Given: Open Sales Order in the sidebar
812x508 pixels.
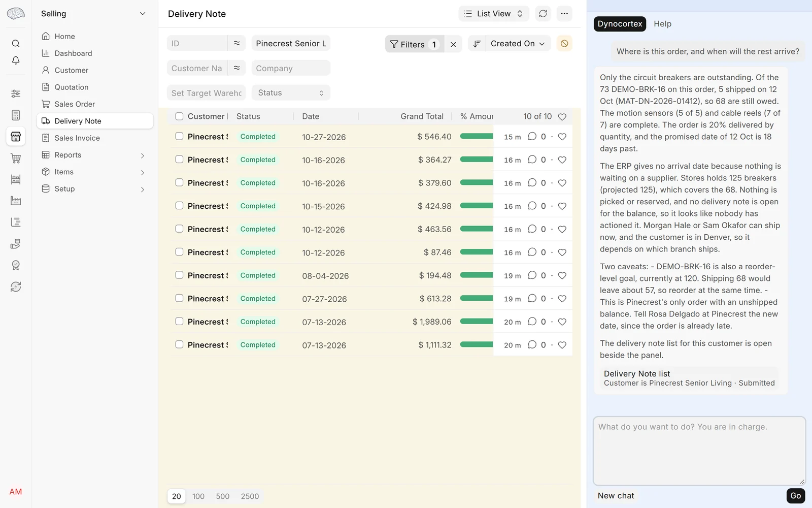Looking at the screenshot, I should 95,104.
